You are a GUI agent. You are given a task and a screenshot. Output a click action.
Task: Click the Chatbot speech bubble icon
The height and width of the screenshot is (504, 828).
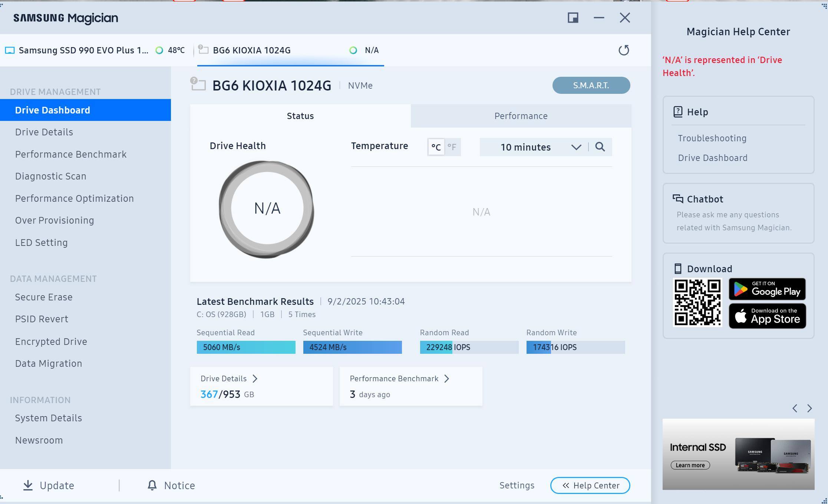[x=678, y=199]
